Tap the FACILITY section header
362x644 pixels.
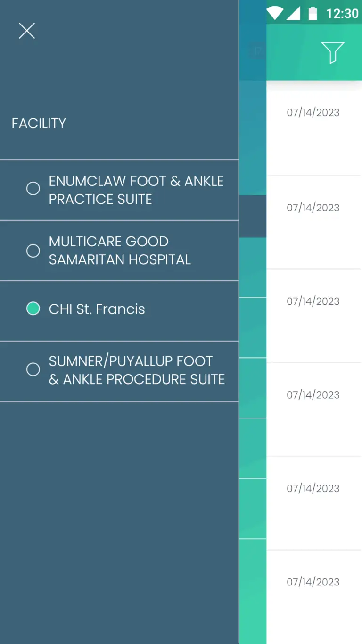39,124
